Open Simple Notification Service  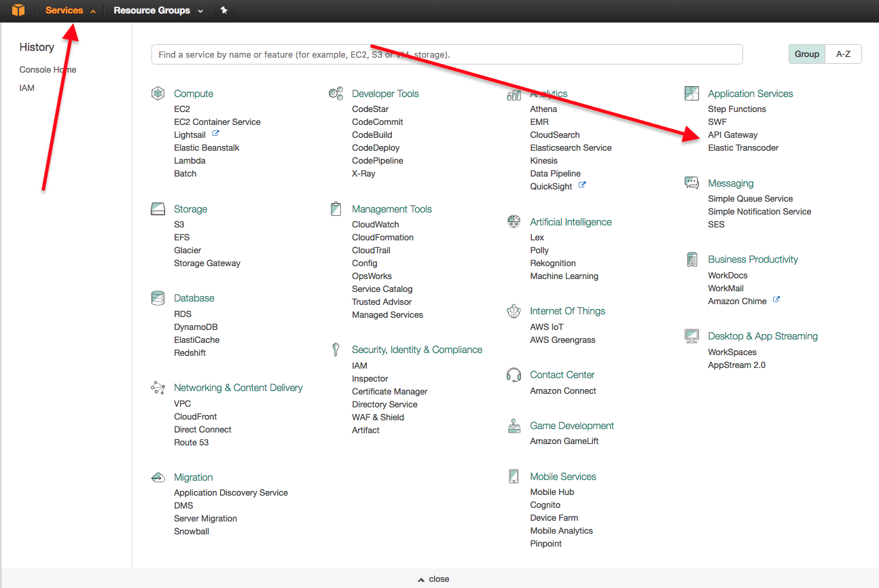pos(759,212)
